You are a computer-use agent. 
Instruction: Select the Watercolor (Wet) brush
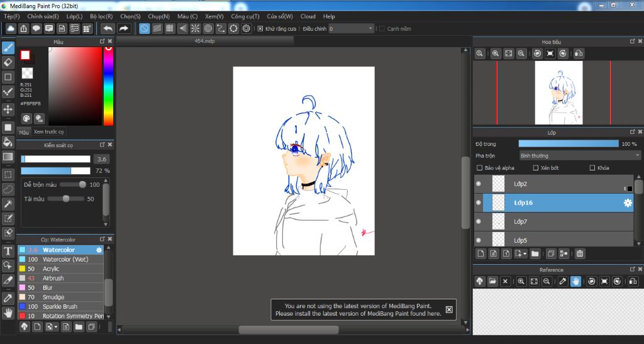point(60,260)
